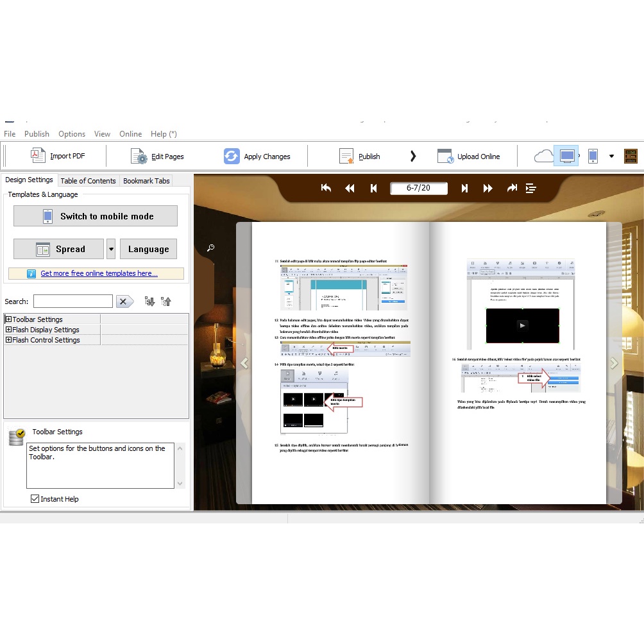This screenshot has height=644, width=644.
Task: Uncheck the Instant Help checkbox
Action: (35, 498)
